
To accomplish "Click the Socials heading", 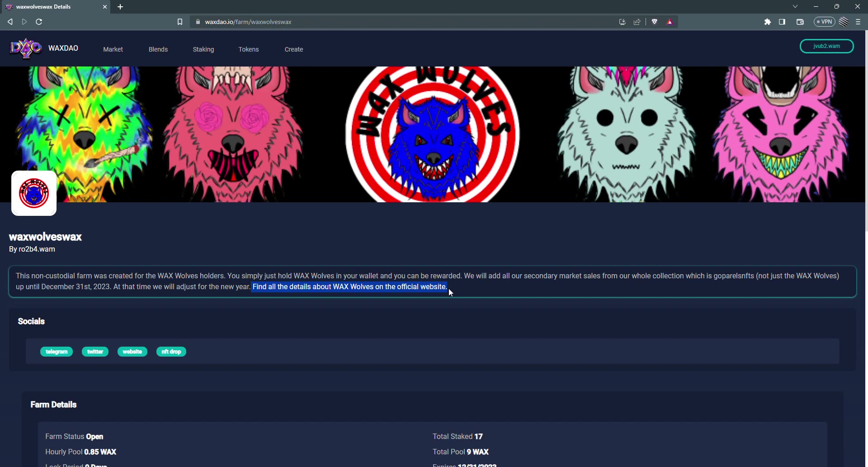I will click(31, 321).
